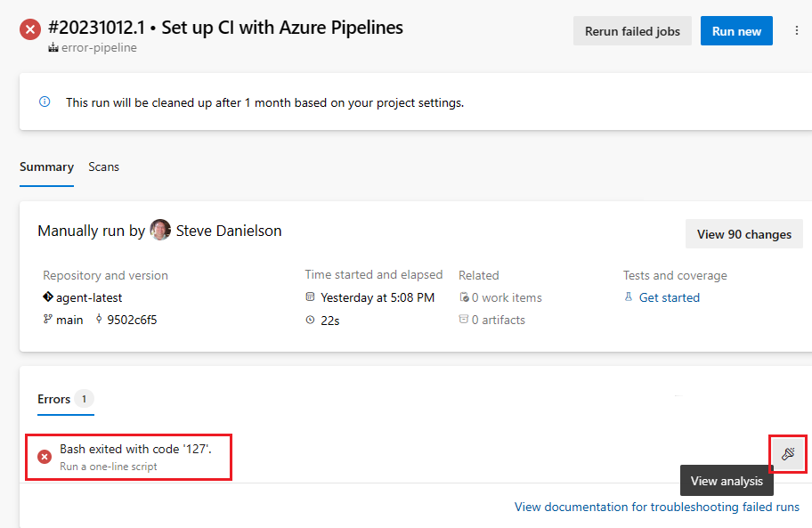812x528 pixels.
Task: Click the View 90 changes button
Action: [743, 234]
